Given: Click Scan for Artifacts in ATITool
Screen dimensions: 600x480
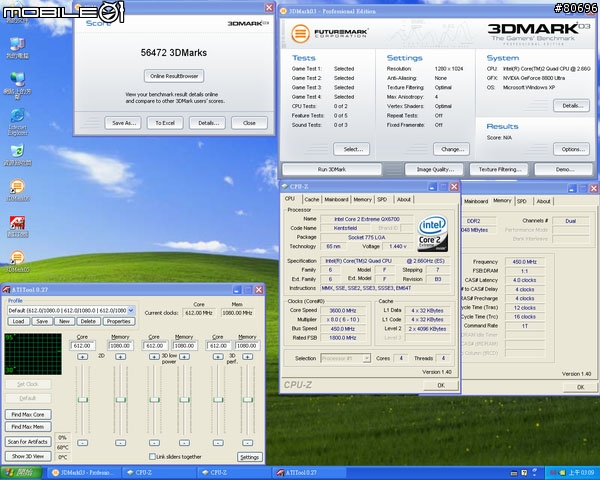Looking at the screenshot, I should (28, 442).
